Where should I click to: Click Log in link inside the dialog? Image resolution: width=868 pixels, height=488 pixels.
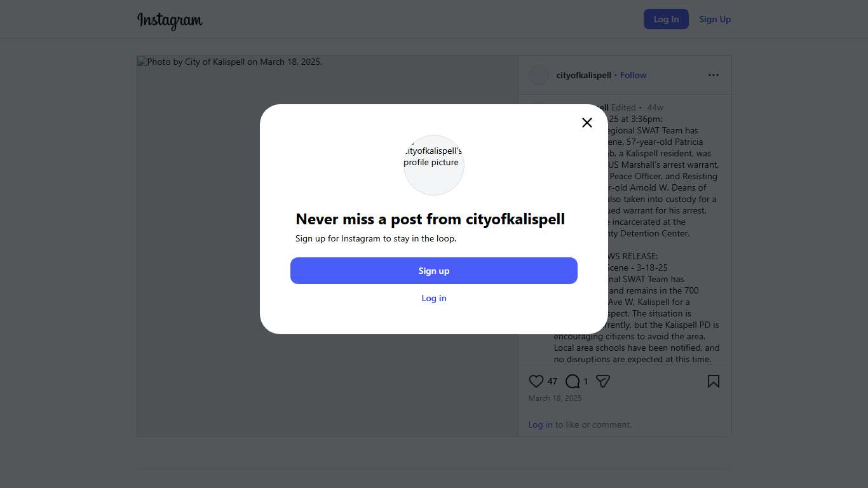click(x=434, y=298)
